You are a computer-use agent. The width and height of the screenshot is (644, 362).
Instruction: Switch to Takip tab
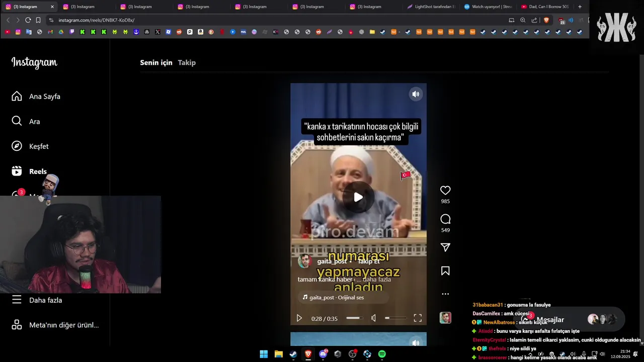(x=187, y=62)
